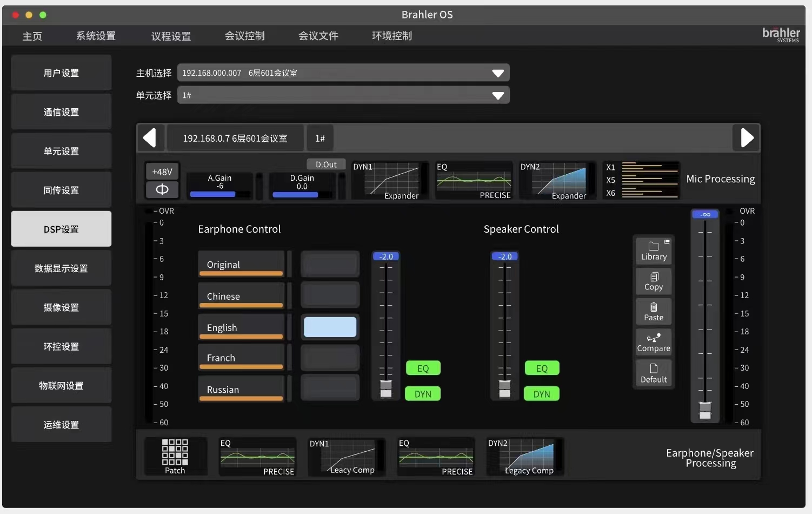Click the Compare icon
Screen dimensions: 812x514
654,342
